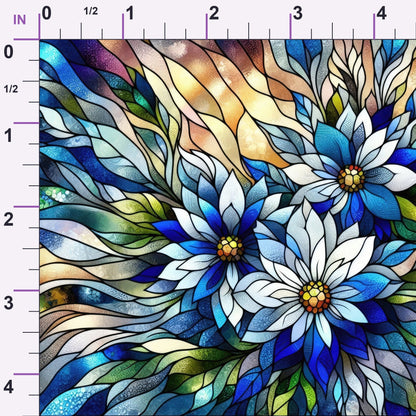Click the '4' on the horizontal ruler
416x416 pixels.
point(381,14)
